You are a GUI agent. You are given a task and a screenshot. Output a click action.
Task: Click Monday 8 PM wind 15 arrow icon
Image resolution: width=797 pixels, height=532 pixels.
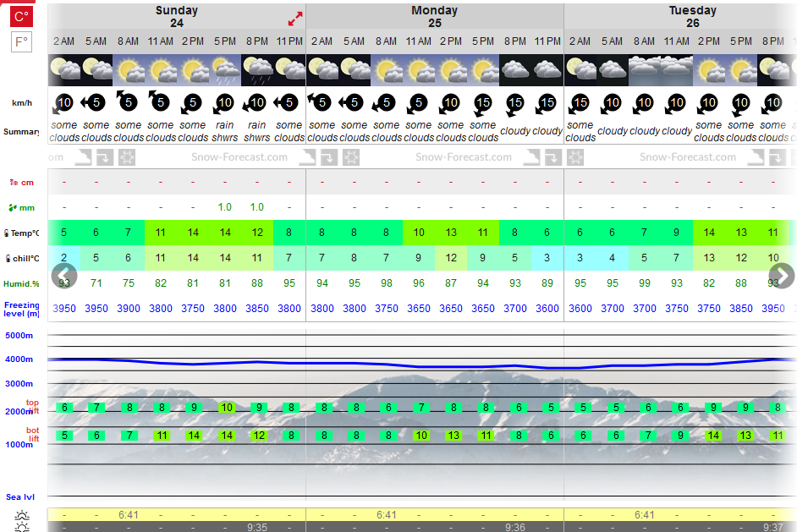click(514, 105)
